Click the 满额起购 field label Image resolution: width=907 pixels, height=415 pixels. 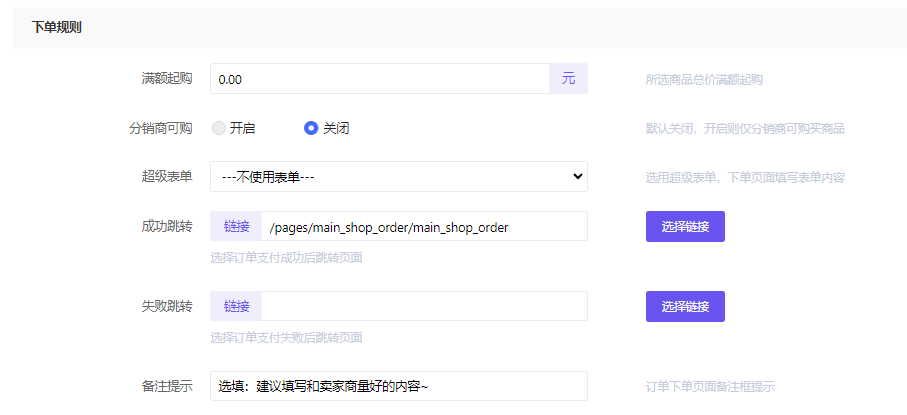[x=167, y=79]
